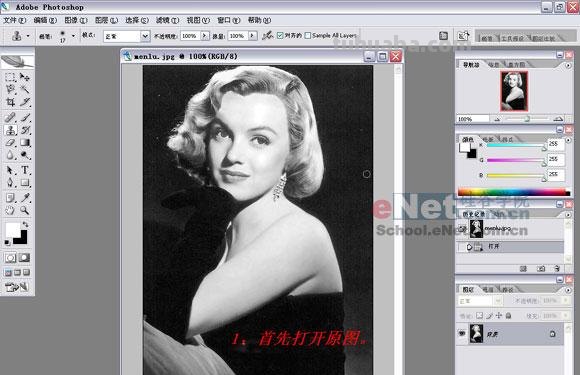The height and width of the screenshot is (375, 580).
Task: Select the Type tool
Action: point(25,170)
